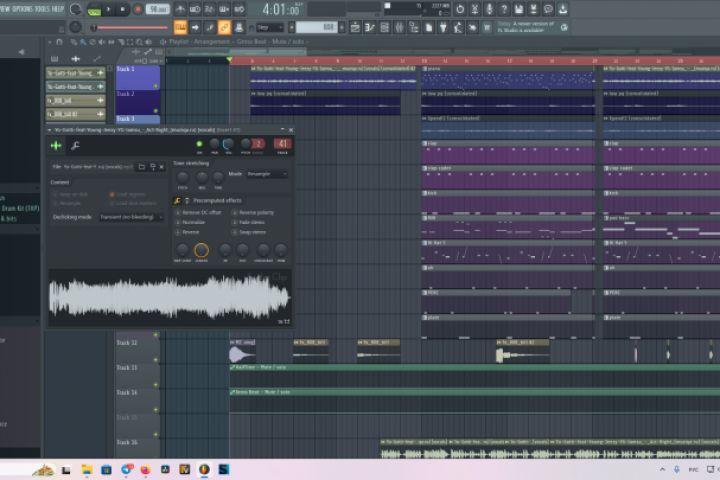This screenshot has height=480, width=720.
Task: Toggle the playlist magnet snap icon
Action: pos(59,42)
